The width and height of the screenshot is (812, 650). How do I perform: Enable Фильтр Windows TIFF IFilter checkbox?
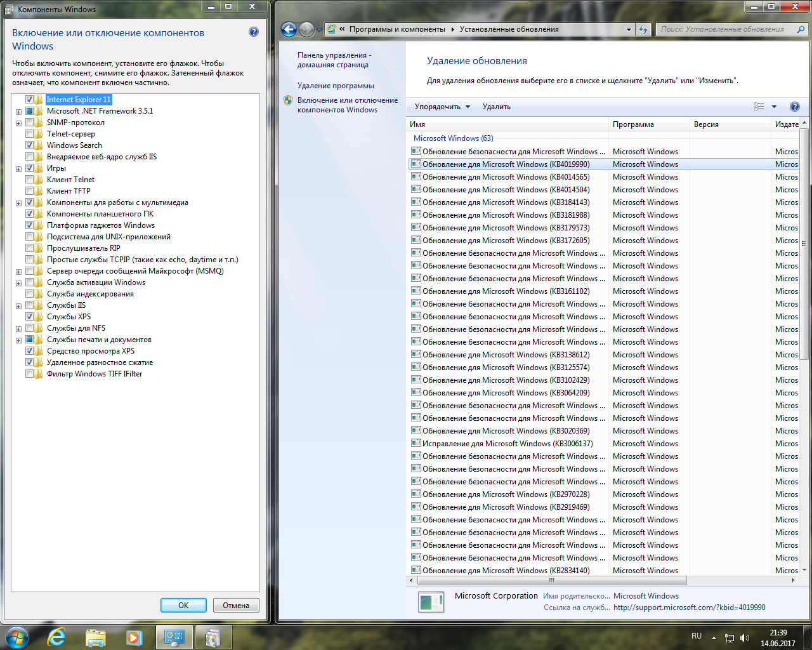(x=29, y=374)
